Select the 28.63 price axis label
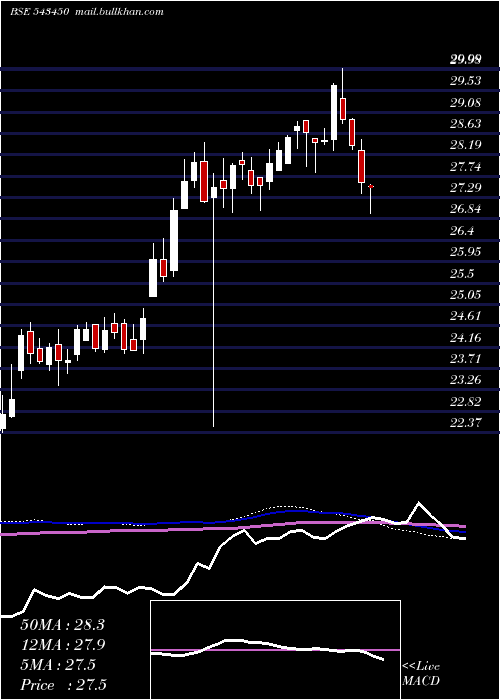The width and height of the screenshot is (500, 700). 466,124
